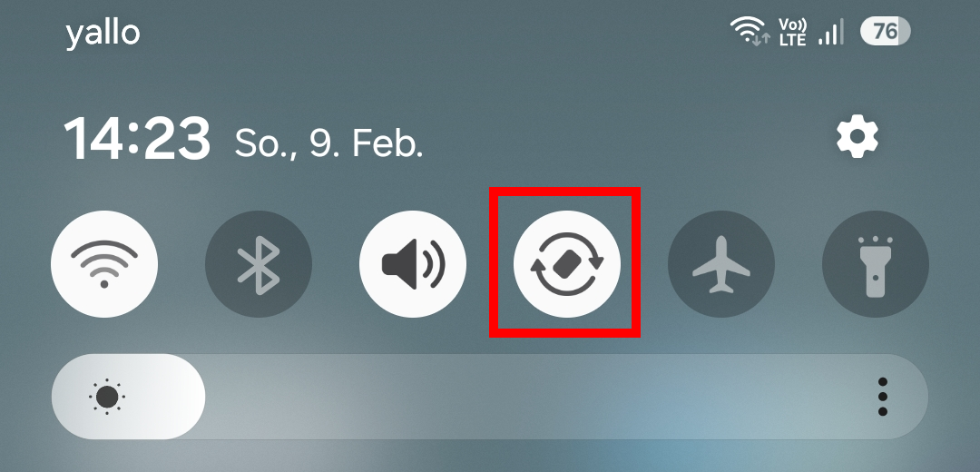This screenshot has width=980, height=472.
Task: Enable airplane mode tile
Action: tap(721, 264)
